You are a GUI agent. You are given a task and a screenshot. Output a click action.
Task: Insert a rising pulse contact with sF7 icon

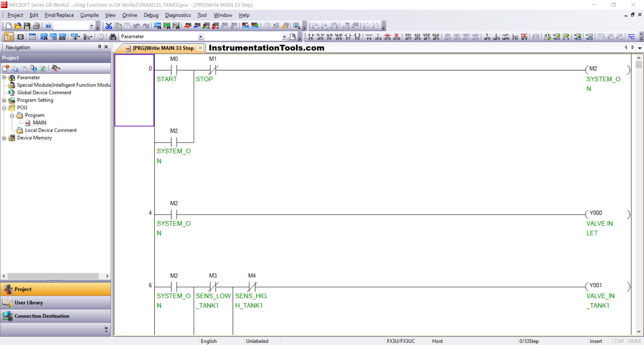coord(408,37)
